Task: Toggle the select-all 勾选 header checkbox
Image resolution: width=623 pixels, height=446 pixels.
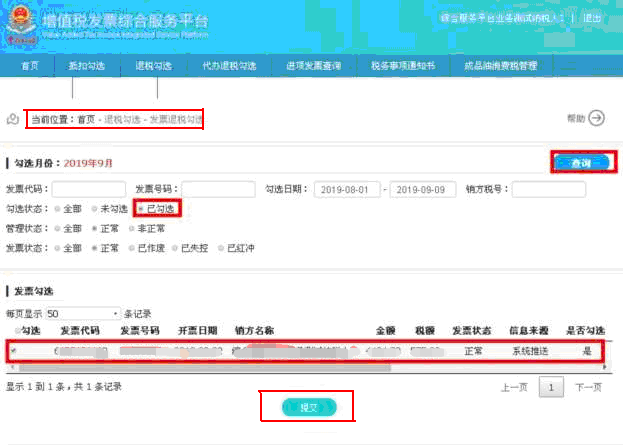Action: coord(17,330)
